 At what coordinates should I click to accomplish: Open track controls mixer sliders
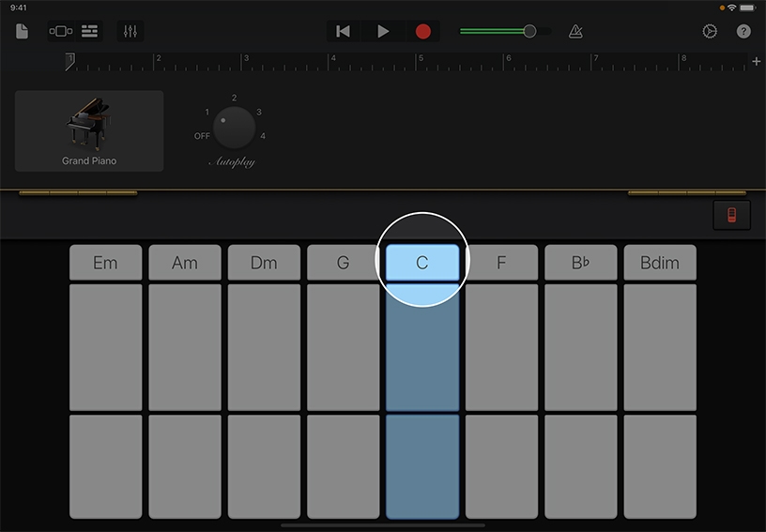click(x=130, y=31)
